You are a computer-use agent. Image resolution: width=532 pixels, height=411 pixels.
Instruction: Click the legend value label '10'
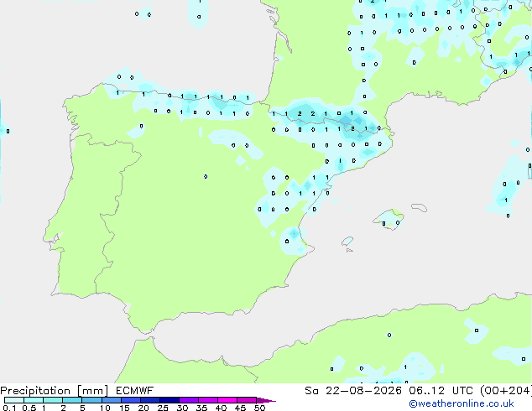[x=105, y=408]
